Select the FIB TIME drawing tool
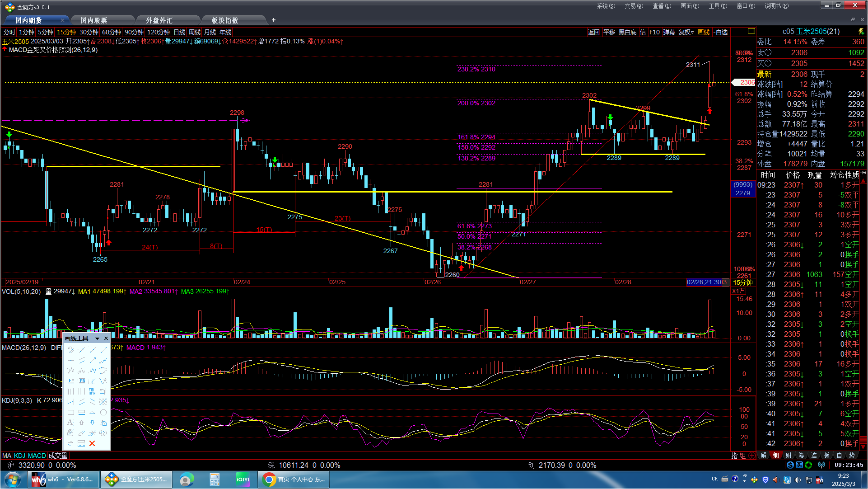Image resolution: width=868 pixels, height=489 pixels. (x=92, y=391)
